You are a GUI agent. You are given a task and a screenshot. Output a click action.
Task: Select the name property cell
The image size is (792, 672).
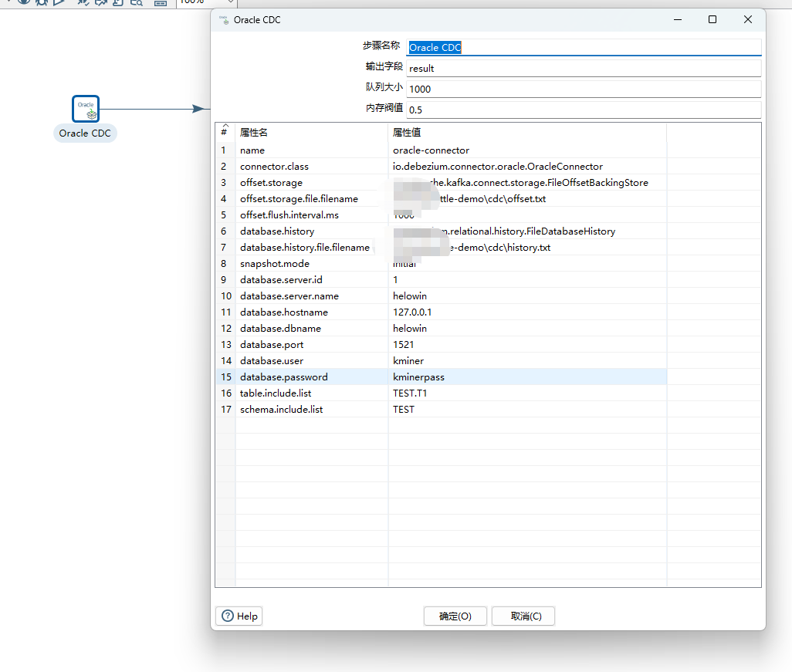pos(312,150)
